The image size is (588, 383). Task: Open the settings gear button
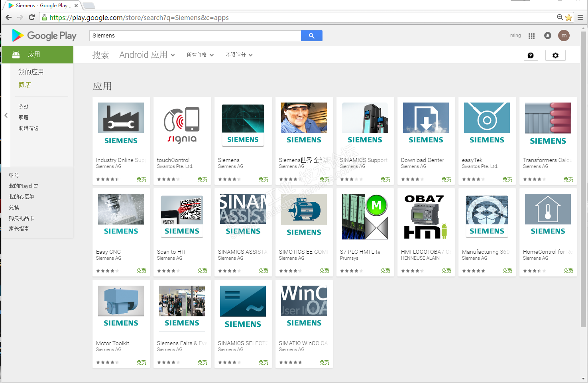click(x=555, y=55)
